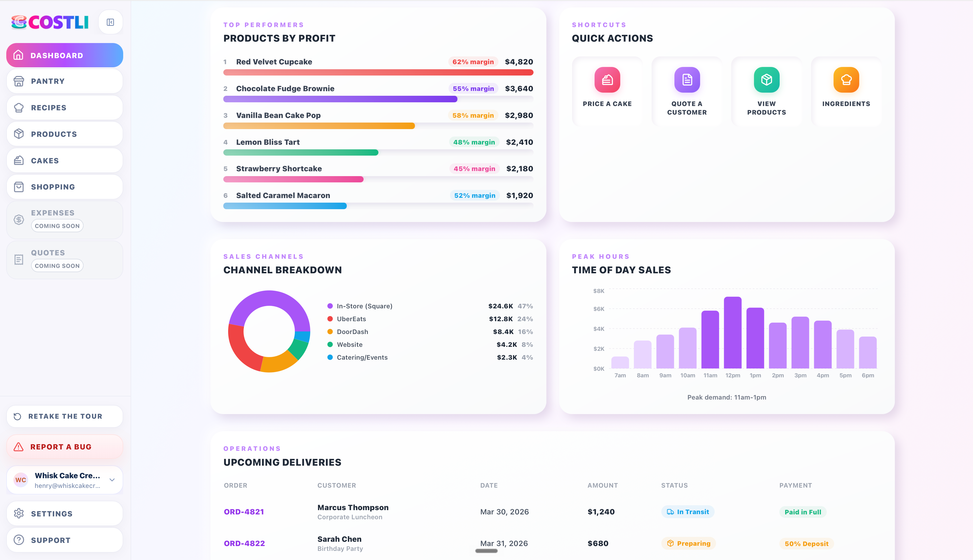This screenshot has width=973, height=560.
Task: Click the Report a Bug button
Action: pos(65,447)
